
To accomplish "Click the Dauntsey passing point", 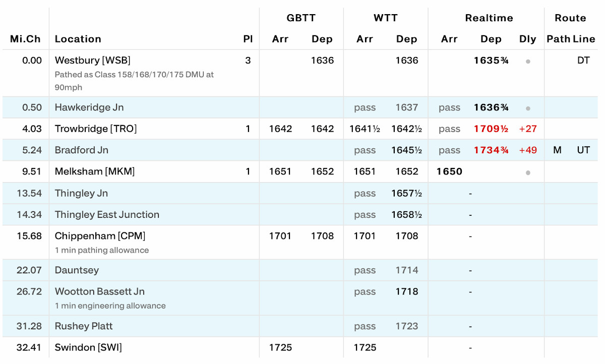I will (x=77, y=270).
